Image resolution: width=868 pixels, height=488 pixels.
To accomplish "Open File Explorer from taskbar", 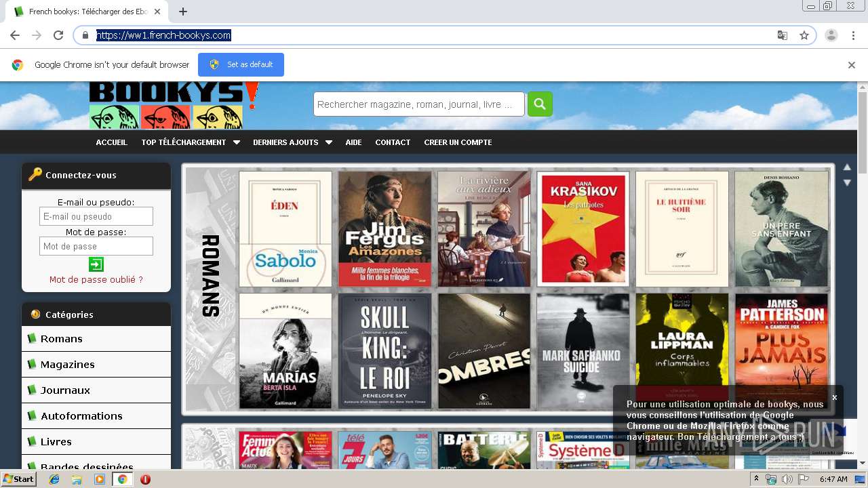I will click(x=77, y=479).
